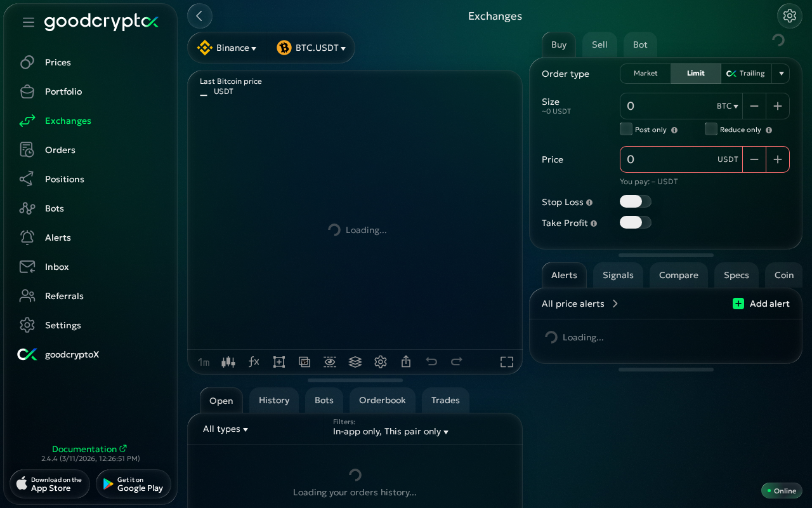This screenshot has width=812, height=508.
Task: Go back using the back arrow
Action: [x=200, y=16]
